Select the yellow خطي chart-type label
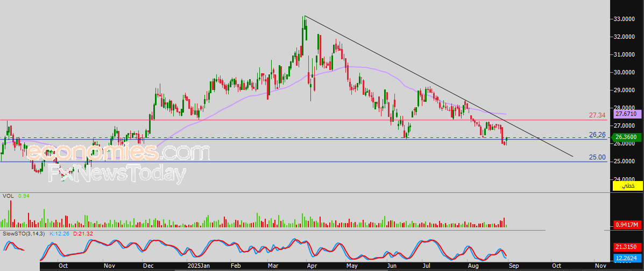 coord(627,186)
